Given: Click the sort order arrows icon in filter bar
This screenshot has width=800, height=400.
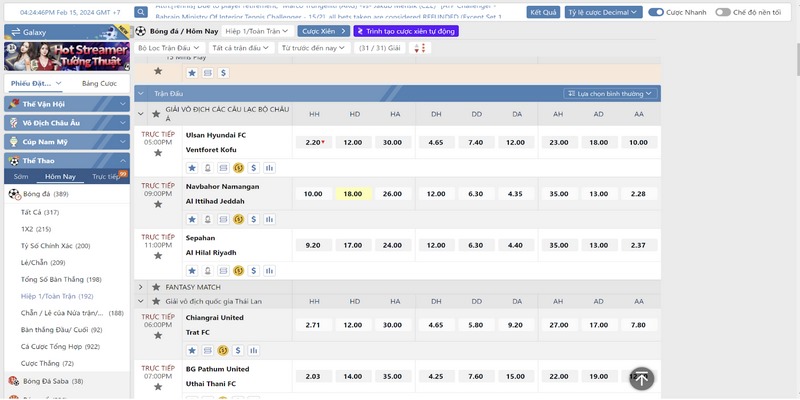Looking at the screenshot, I should (420, 48).
